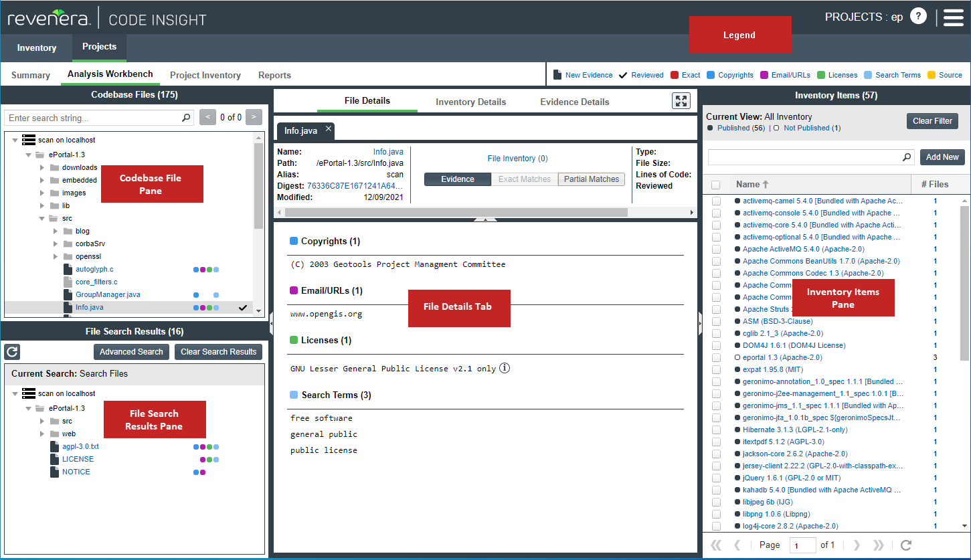Image resolution: width=971 pixels, height=560 pixels.
Task: Open Advanced Search
Action: tap(131, 352)
